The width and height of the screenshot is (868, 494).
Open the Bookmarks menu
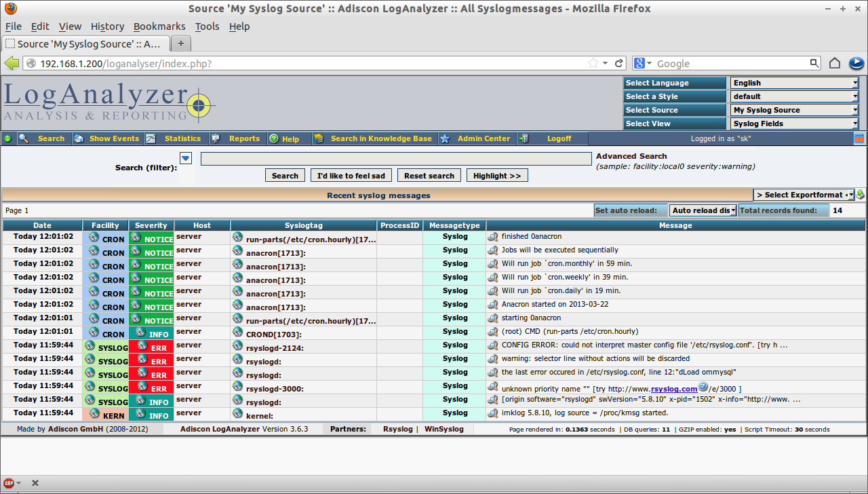click(x=159, y=26)
